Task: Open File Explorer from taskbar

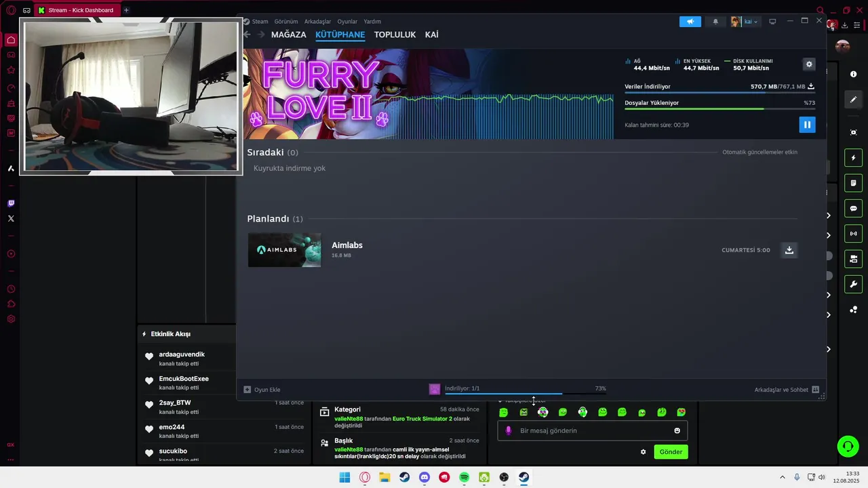Action: pyautogui.click(x=384, y=477)
